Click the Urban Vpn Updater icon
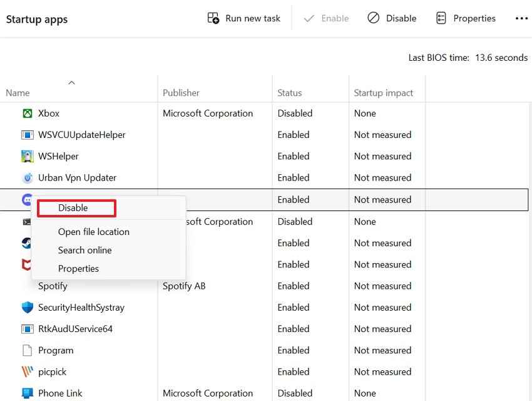 coord(27,177)
